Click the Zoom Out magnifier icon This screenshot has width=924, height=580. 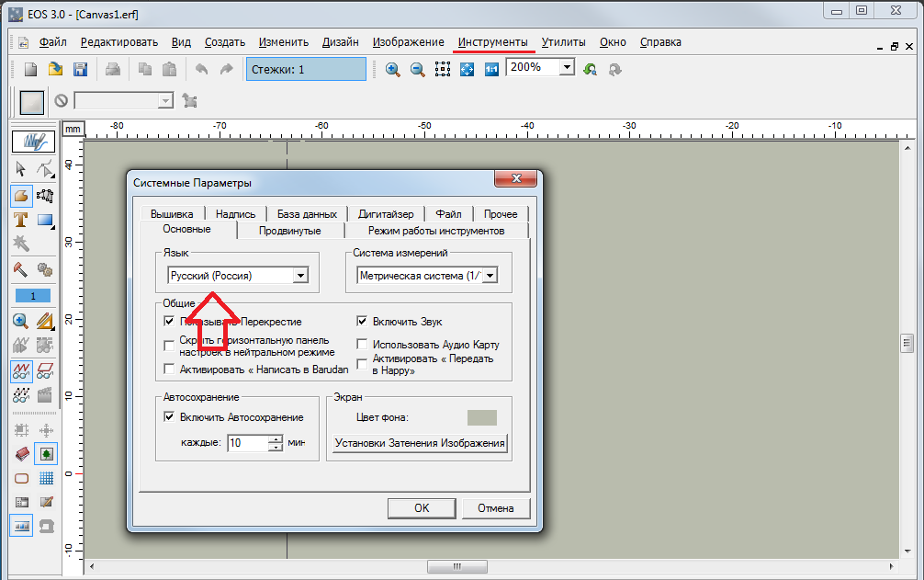coord(417,70)
